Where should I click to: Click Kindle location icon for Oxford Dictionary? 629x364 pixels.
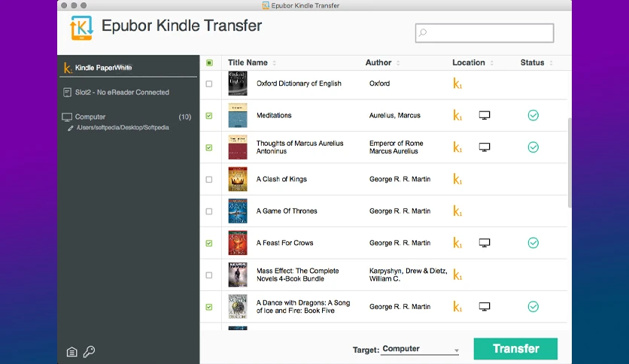pyautogui.click(x=457, y=83)
